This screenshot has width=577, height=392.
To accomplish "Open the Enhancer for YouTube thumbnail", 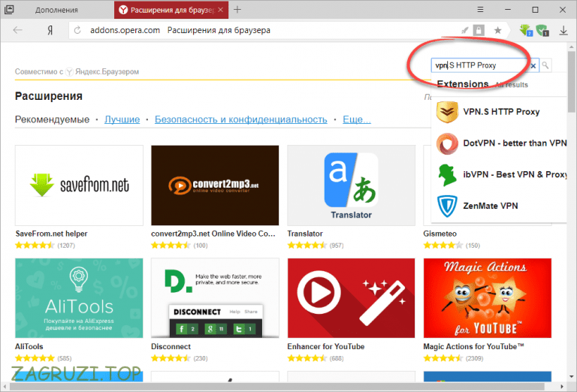I will (x=351, y=298).
